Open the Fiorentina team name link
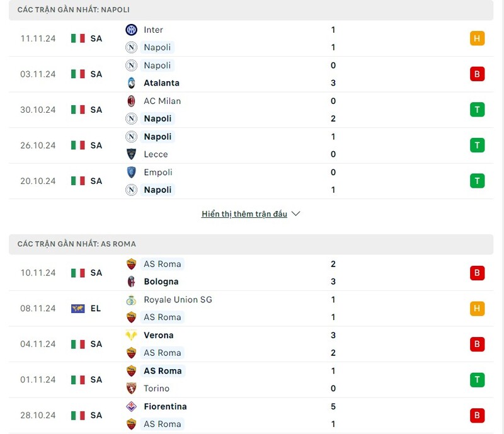 (x=165, y=406)
